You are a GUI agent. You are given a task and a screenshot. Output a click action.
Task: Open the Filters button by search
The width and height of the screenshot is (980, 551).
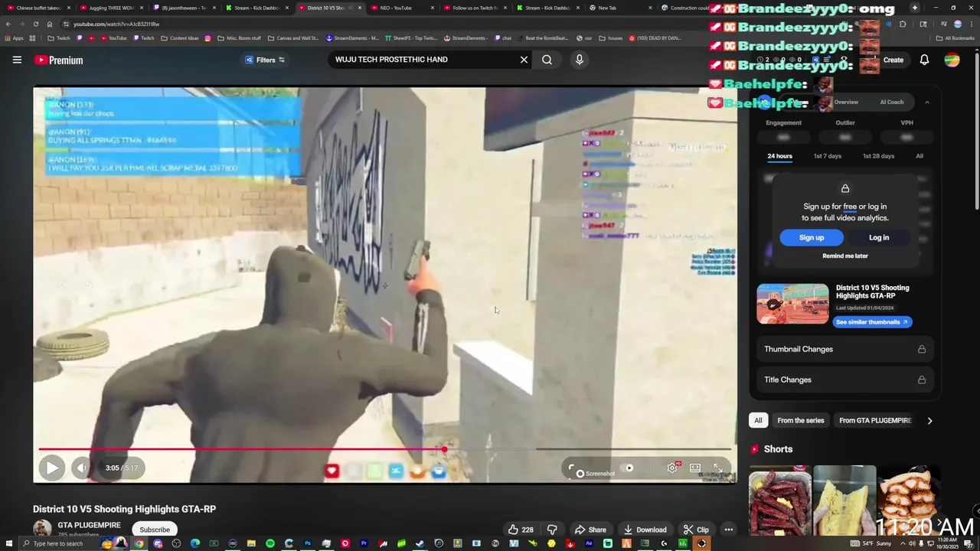265,60
